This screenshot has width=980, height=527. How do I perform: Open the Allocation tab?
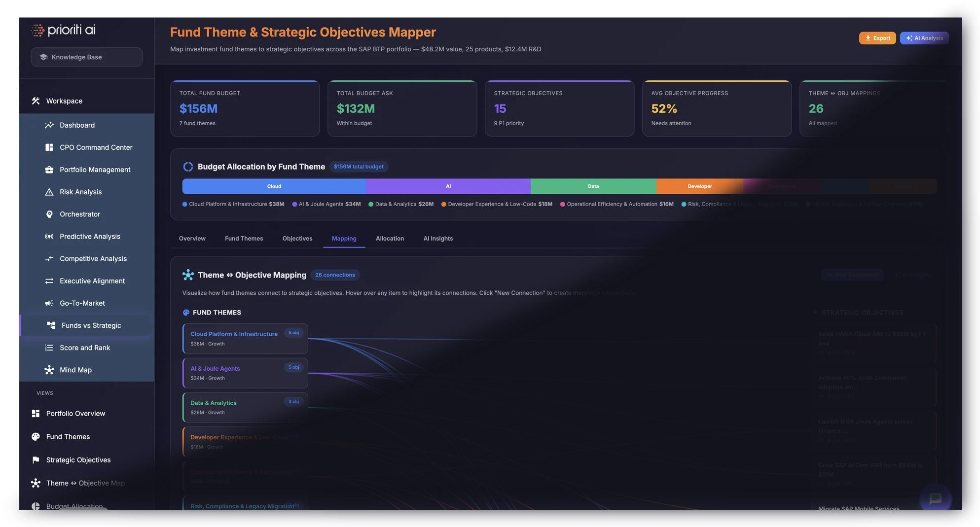[x=390, y=239]
